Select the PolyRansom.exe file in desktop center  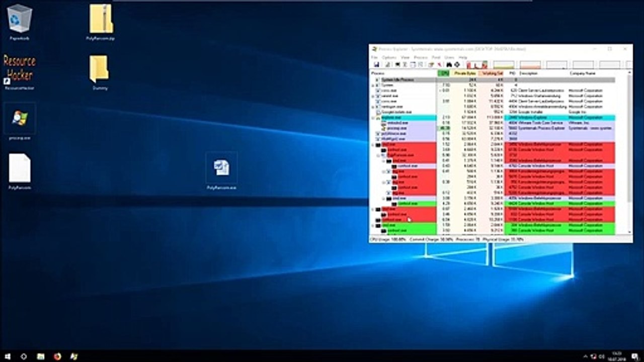221,171
